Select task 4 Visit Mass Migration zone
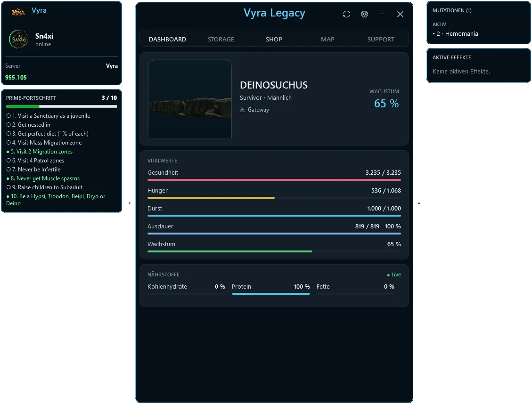 pyautogui.click(x=44, y=143)
